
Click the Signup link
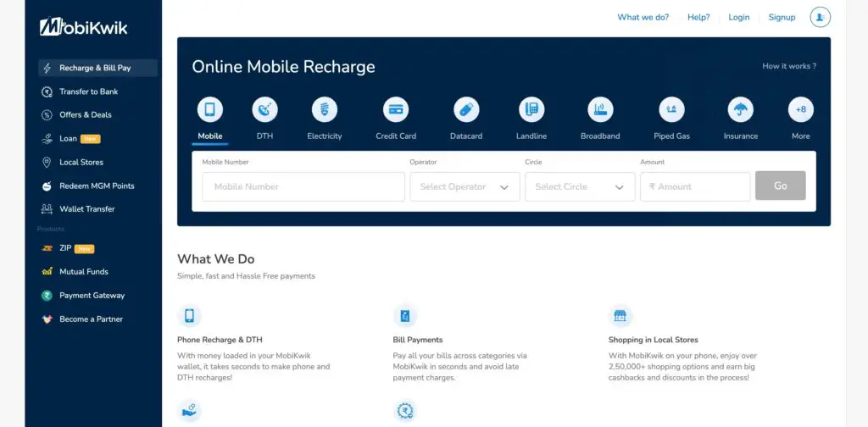point(782,17)
